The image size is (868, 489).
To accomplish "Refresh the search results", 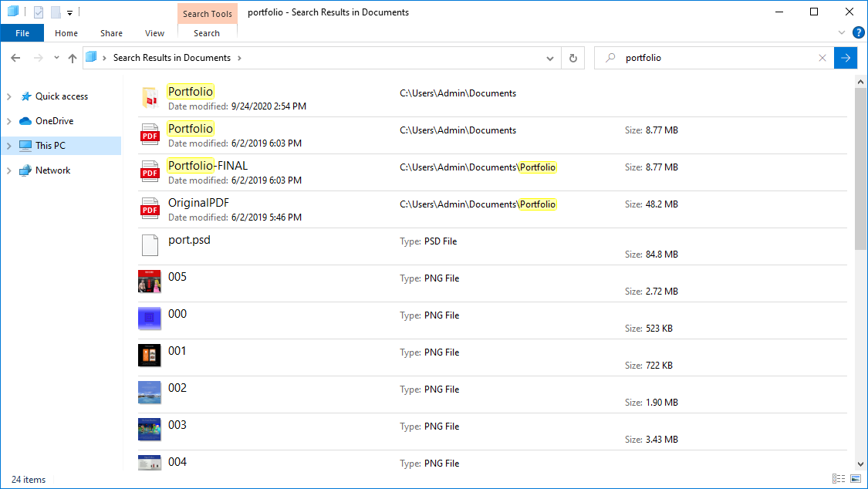I will click(x=572, y=58).
